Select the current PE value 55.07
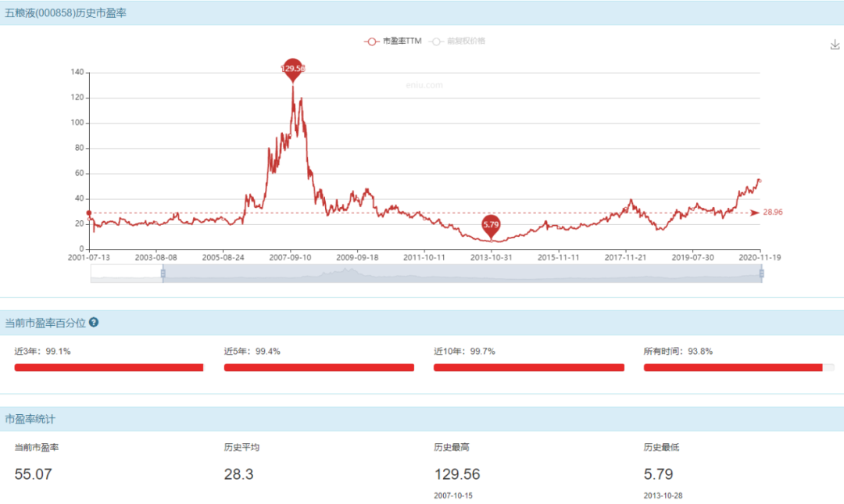 [x=34, y=474]
